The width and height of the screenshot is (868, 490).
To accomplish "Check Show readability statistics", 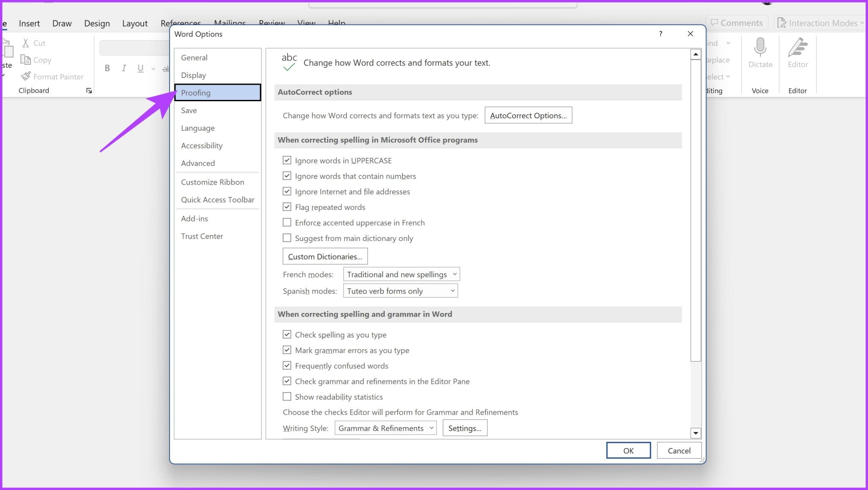I will [287, 396].
